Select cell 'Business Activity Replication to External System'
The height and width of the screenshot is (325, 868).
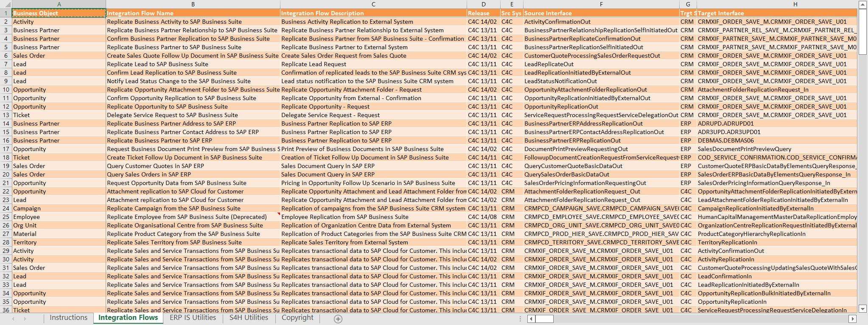pos(373,22)
